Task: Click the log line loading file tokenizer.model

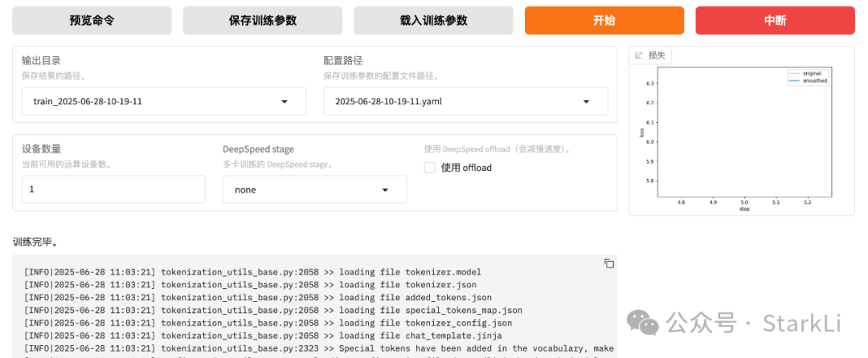Action: [x=252, y=272]
